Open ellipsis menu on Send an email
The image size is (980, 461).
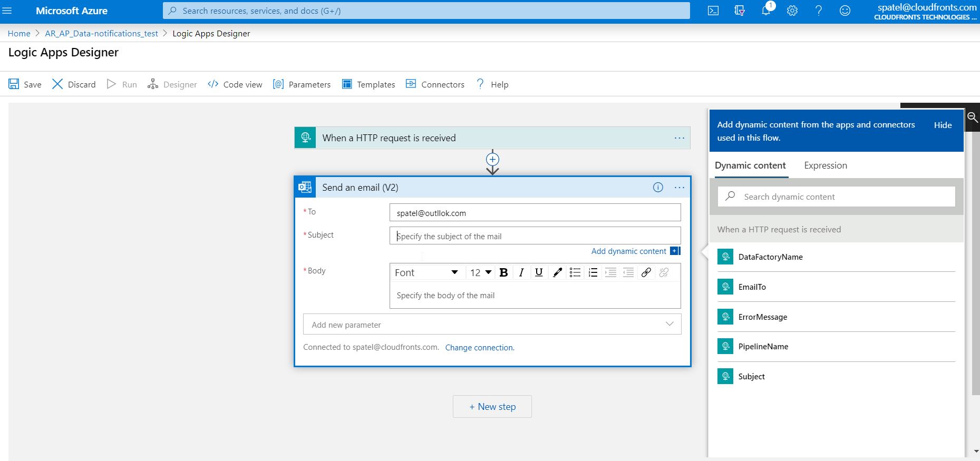(680, 188)
